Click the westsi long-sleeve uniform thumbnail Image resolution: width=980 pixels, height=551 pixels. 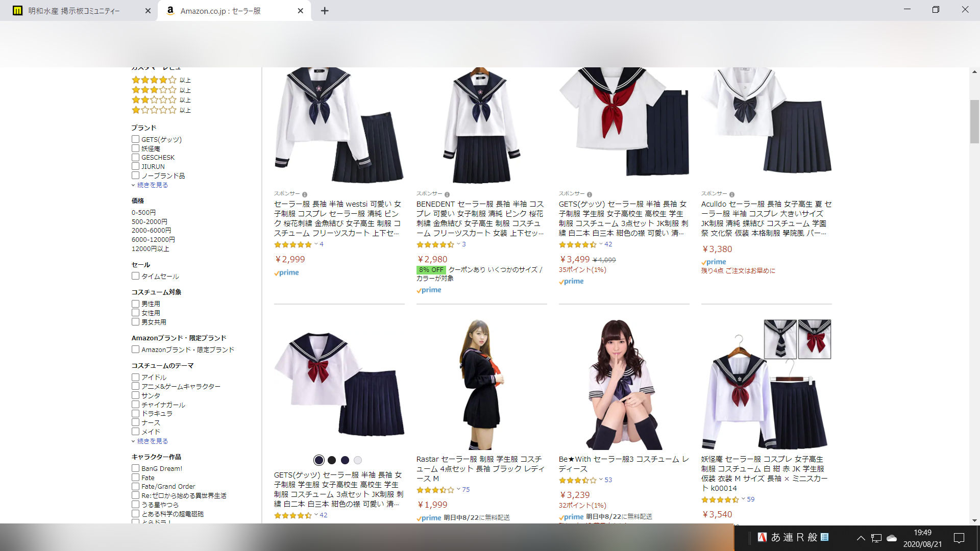click(x=339, y=125)
